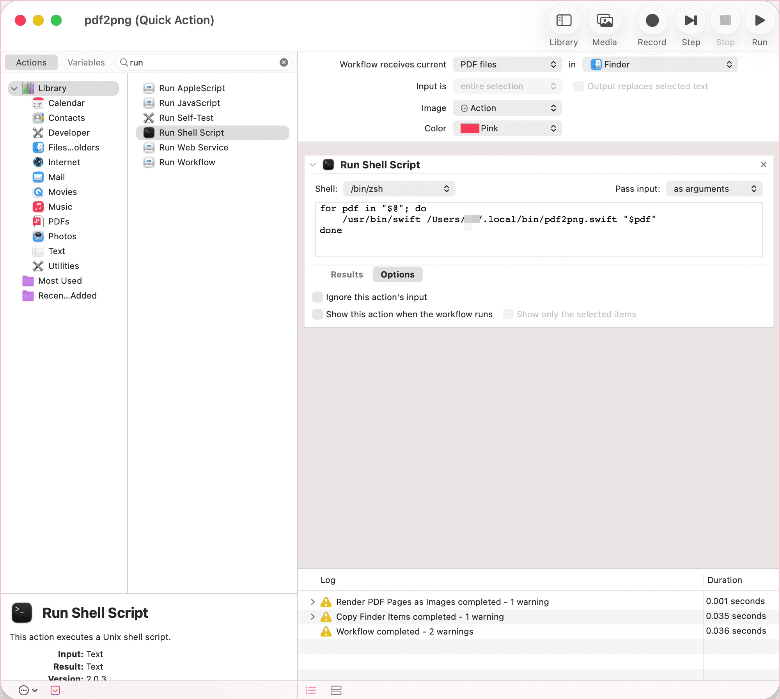Viewport: 780px width, 700px height.
Task: Remove the Run Shell Script action
Action: pyautogui.click(x=764, y=164)
